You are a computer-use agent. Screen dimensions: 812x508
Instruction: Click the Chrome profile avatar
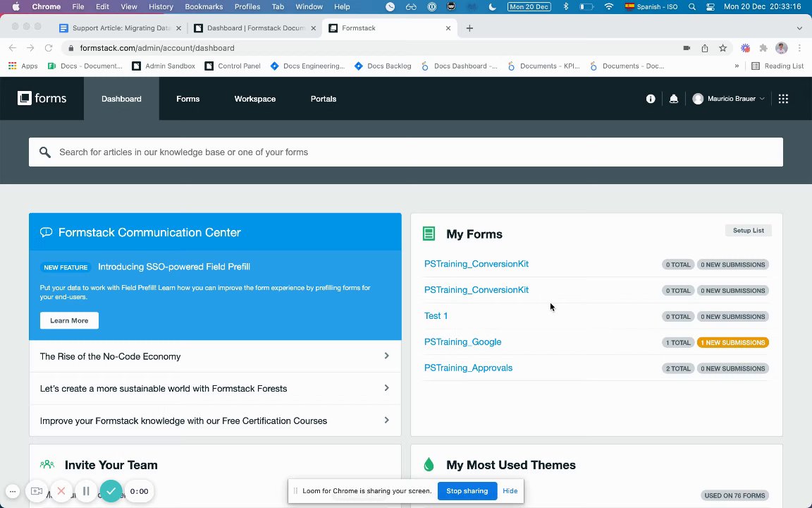782,48
